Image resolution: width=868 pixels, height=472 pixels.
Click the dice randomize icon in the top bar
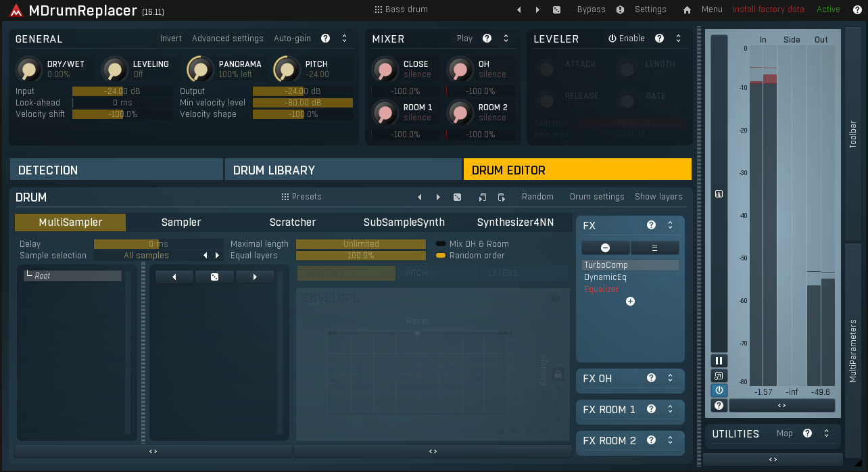point(556,9)
